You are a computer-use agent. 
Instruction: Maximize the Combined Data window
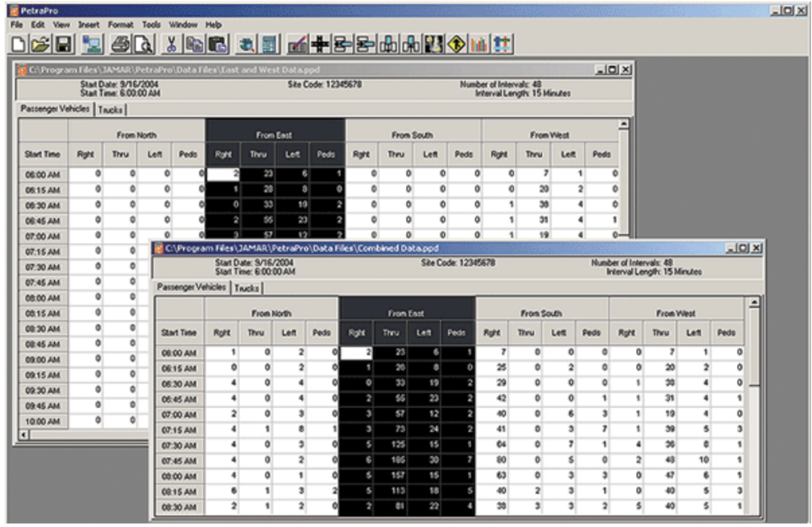pos(744,248)
